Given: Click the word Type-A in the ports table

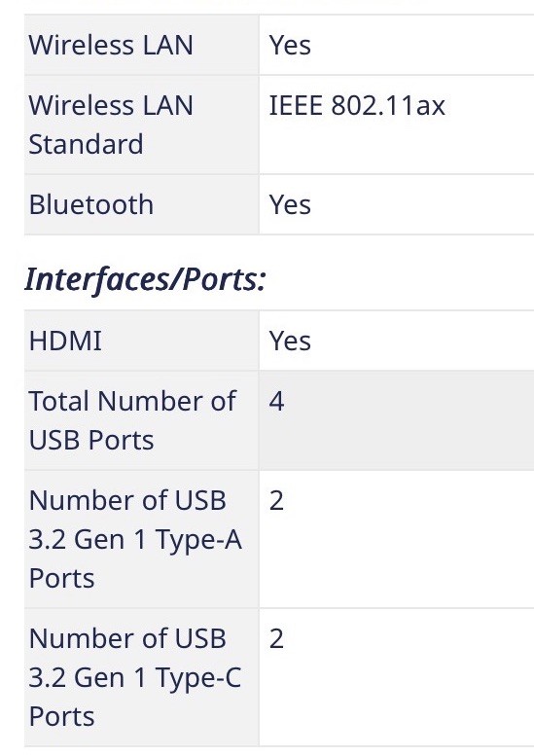Looking at the screenshot, I should click(x=198, y=540).
